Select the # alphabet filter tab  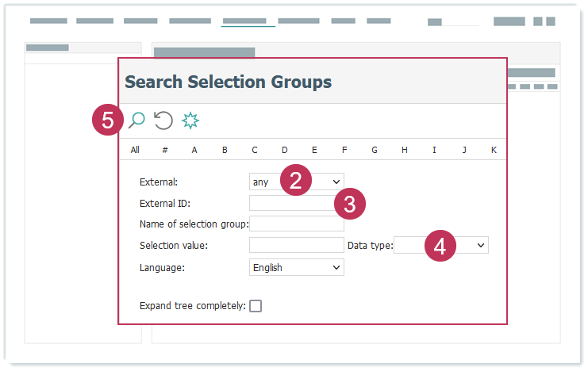[164, 150]
